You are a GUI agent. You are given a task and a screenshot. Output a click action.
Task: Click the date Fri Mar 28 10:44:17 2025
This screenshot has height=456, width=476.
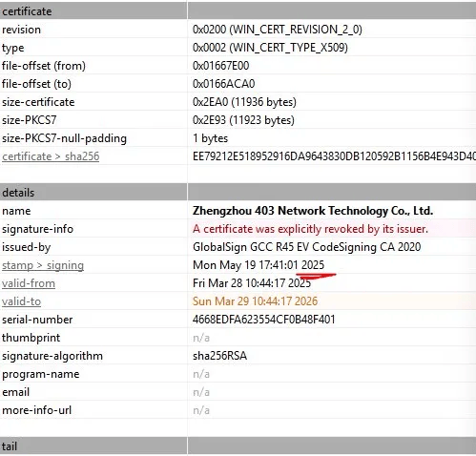[x=252, y=283]
